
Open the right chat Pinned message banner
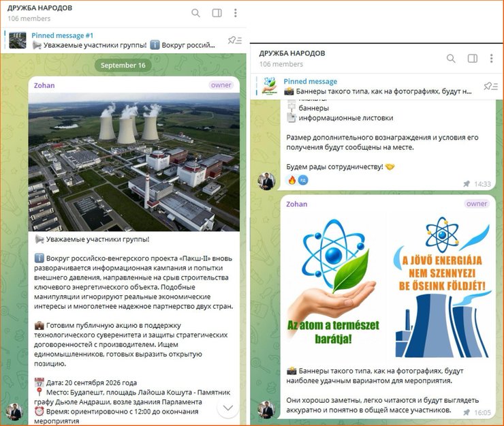[x=366, y=86]
